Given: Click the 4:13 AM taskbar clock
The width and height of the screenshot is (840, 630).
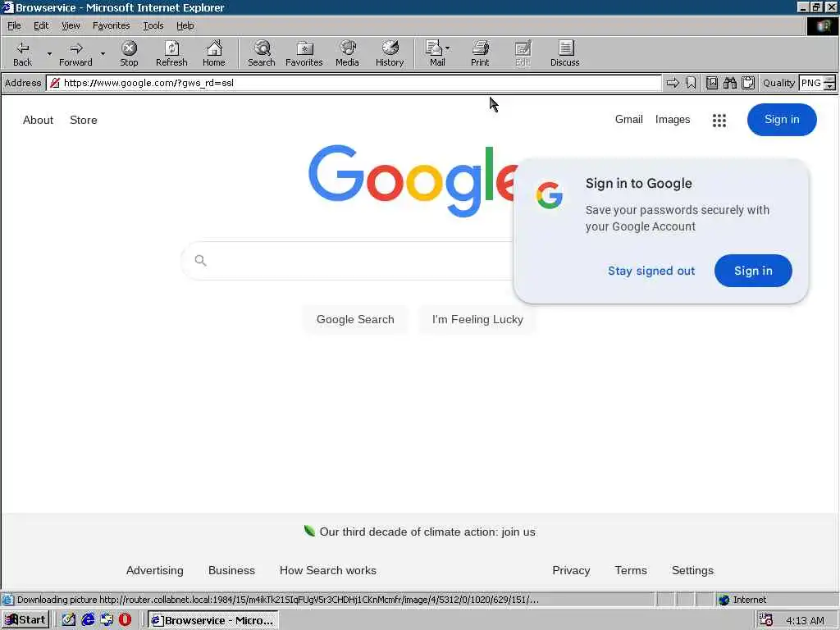Looking at the screenshot, I should pyautogui.click(x=805, y=620).
